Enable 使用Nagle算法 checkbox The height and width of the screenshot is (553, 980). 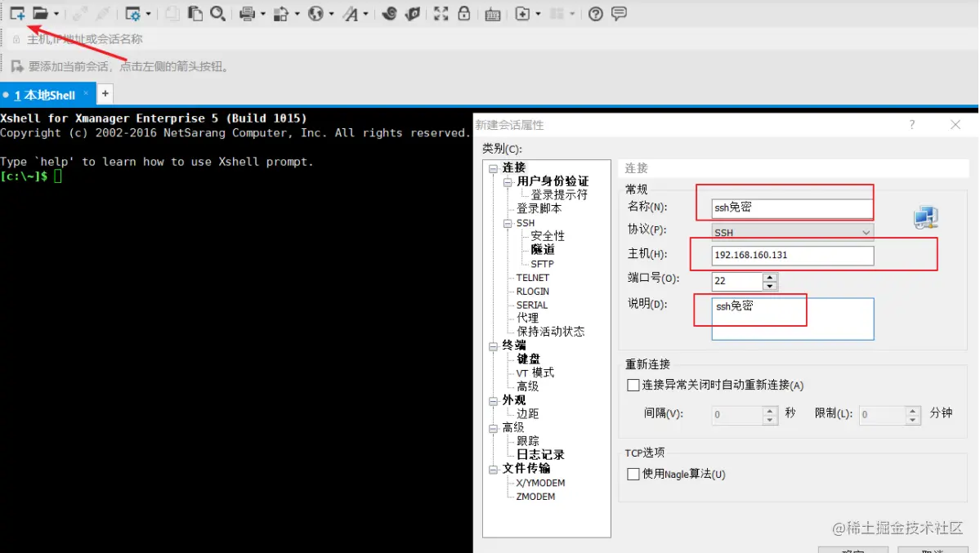click(x=633, y=475)
